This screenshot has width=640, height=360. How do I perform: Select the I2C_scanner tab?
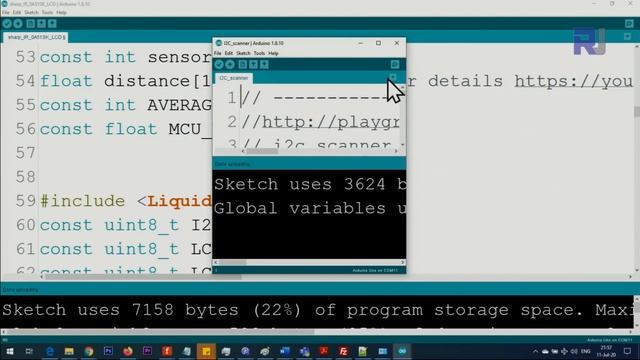[x=233, y=78]
